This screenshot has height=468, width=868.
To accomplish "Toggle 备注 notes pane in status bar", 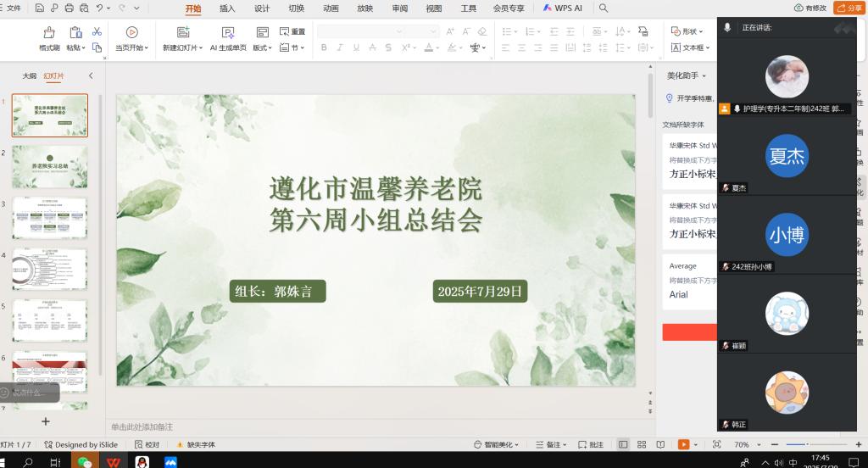I will click(551, 444).
